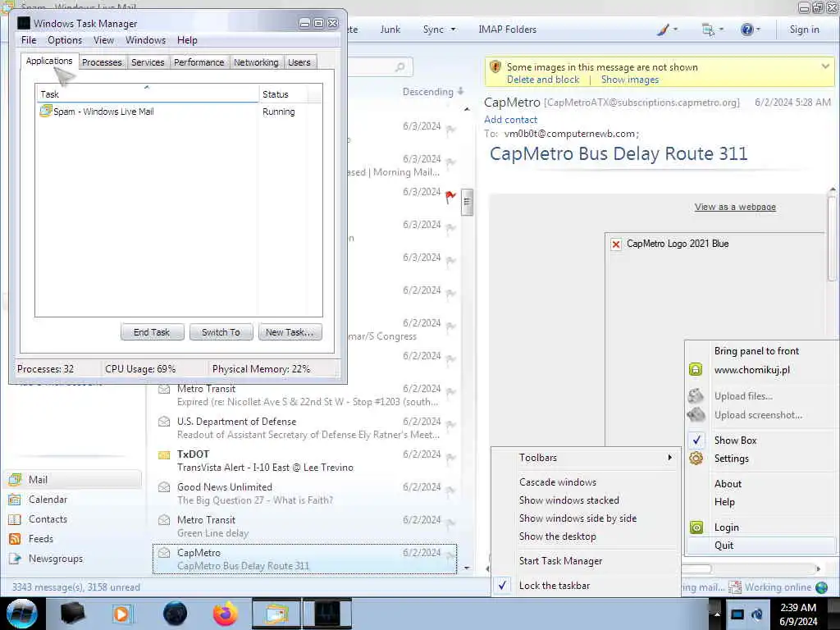Switch to the Services tab

pos(148,62)
